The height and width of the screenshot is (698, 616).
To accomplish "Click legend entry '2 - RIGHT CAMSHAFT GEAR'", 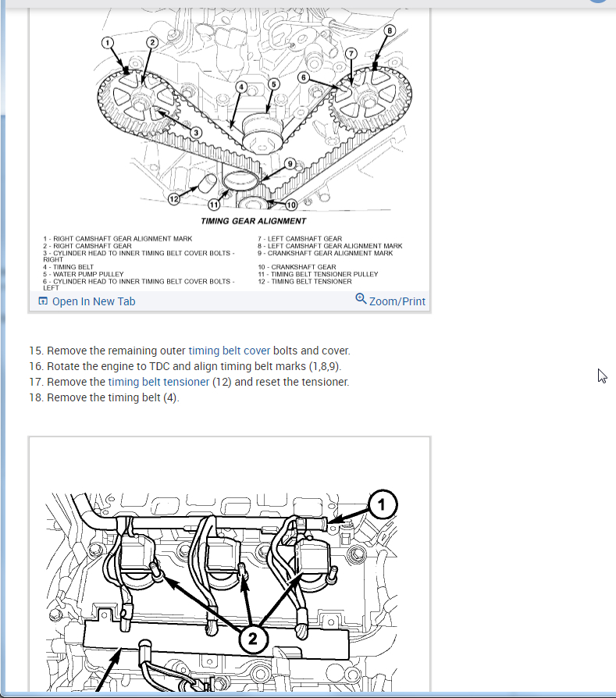I will [x=87, y=246].
